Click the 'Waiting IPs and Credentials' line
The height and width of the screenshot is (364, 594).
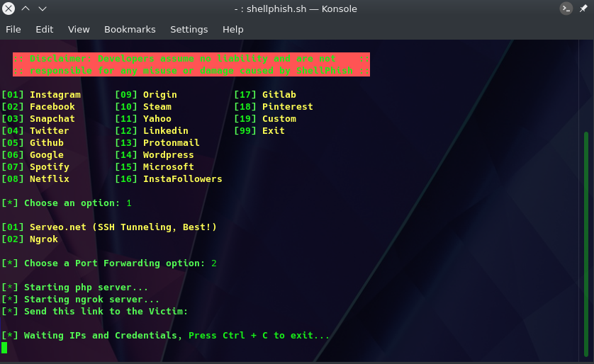(166, 336)
